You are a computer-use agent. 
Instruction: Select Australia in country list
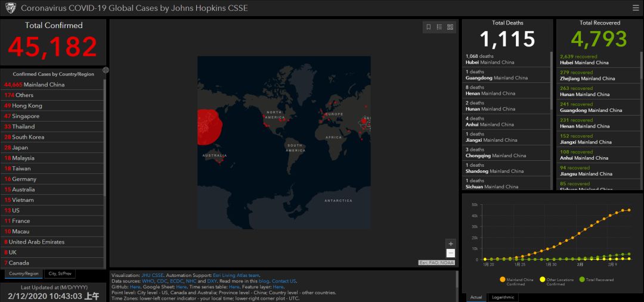pyautogui.click(x=52, y=189)
